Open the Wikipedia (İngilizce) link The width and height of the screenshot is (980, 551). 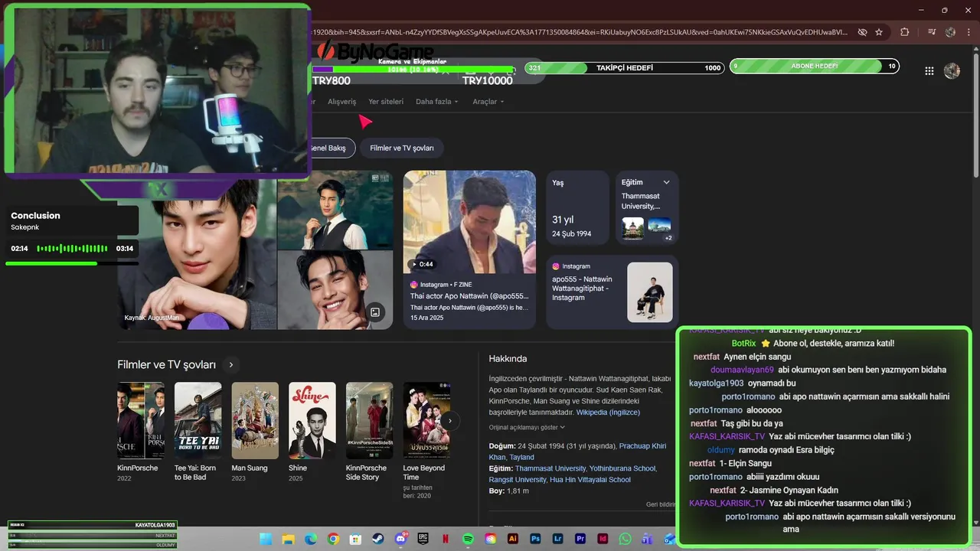coord(608,412)
